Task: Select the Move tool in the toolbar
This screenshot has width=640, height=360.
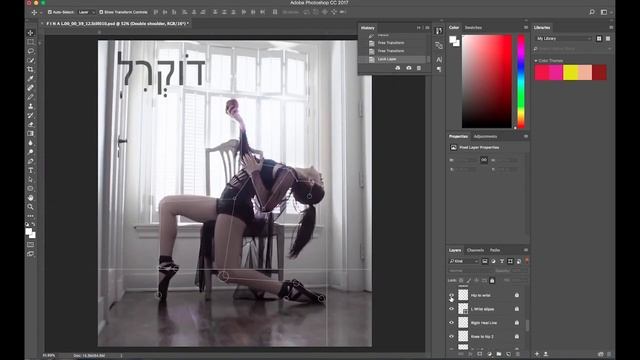Action: coord(31,33)
